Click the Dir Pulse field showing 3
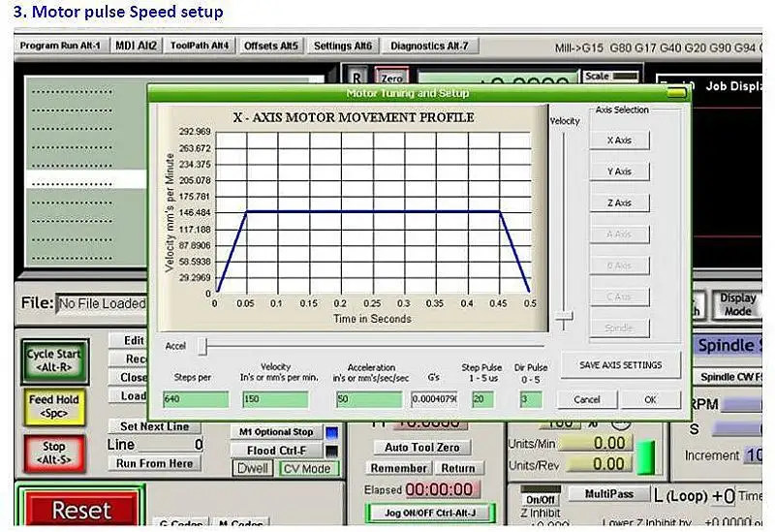This screenshot has height=532, width=775. [x=531, y=399]
